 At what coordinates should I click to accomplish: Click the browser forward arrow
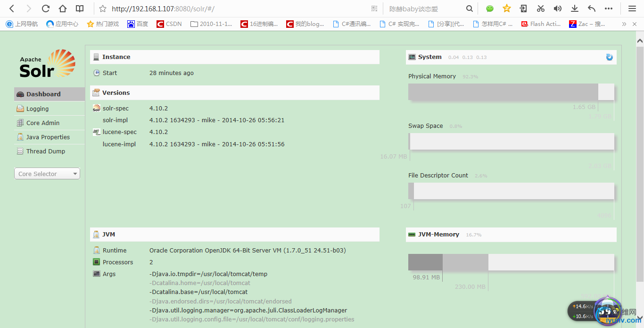pyautogui.click(x=29, y=8)
